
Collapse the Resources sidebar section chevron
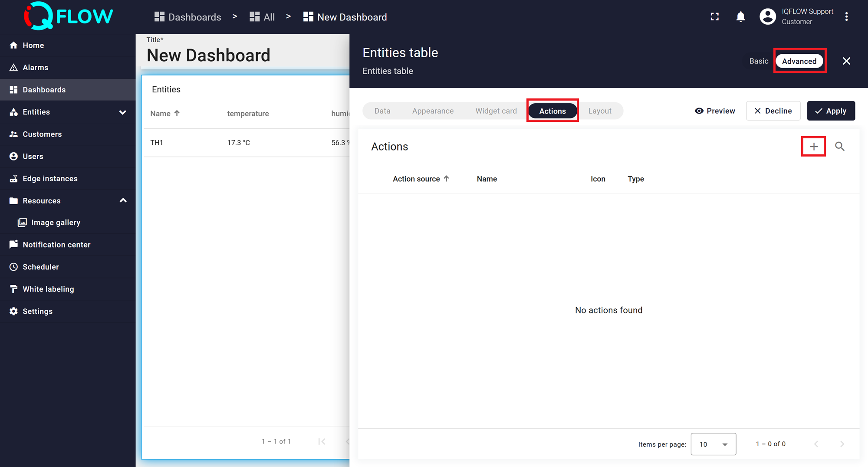(x=123, y=200)
